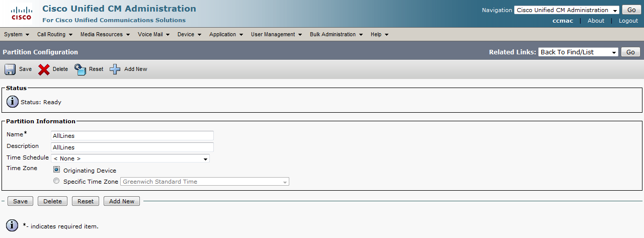Open the Related Links dropdown

[x=578, y=52]
